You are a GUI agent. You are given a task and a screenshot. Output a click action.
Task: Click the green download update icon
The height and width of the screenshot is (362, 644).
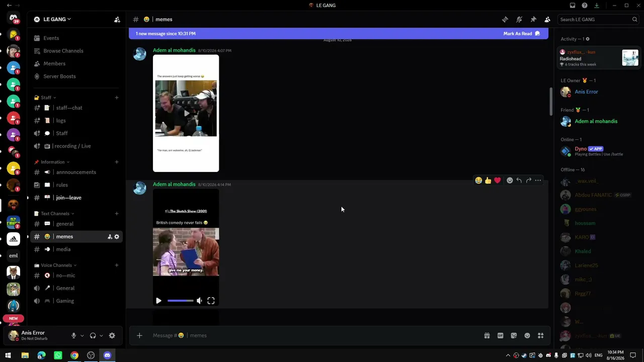pos(597,6)
